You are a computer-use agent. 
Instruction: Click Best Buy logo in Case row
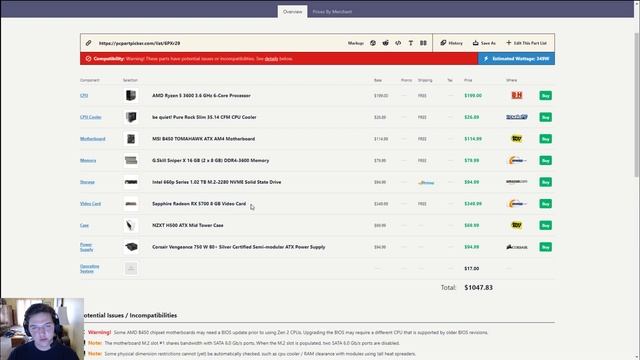(x=517, y=225)
